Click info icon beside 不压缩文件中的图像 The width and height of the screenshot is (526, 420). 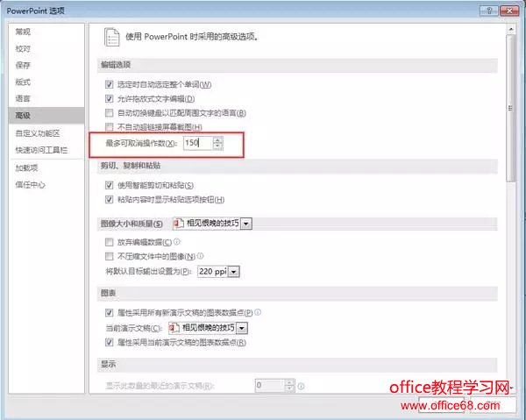pos(200,256)
